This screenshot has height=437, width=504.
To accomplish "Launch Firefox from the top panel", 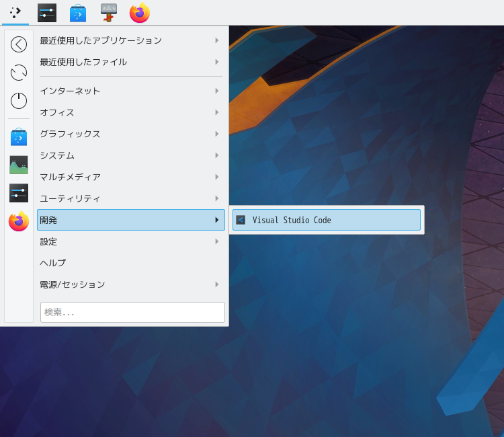I will click(140, 13).
